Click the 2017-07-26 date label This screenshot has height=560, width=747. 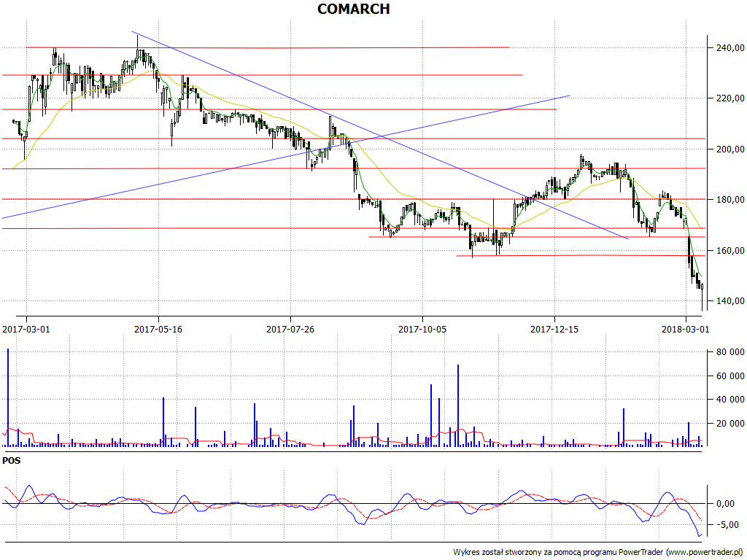point(290,329)
